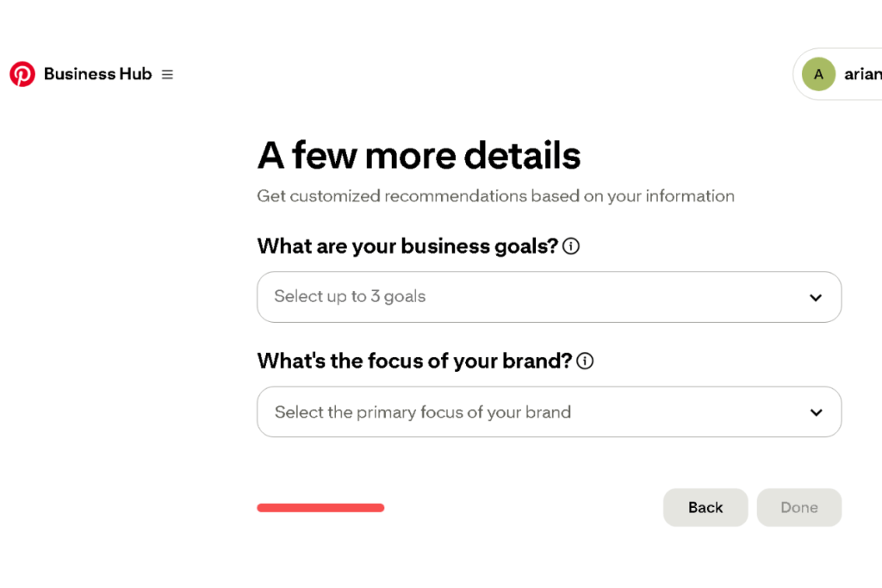Click the info icon beside brand focus question
The width and height of the screenshot is (882, 588).
pyautogui.click(x=584, y=361)
